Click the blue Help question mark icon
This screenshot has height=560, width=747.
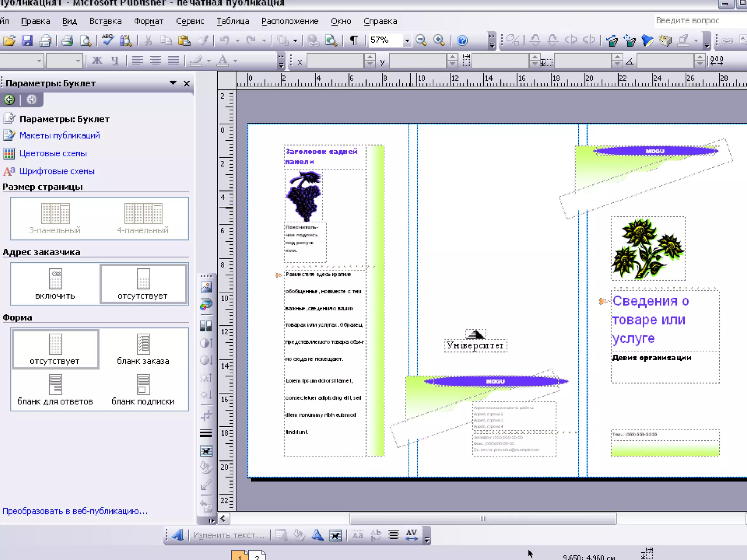(x=462, y=40)
